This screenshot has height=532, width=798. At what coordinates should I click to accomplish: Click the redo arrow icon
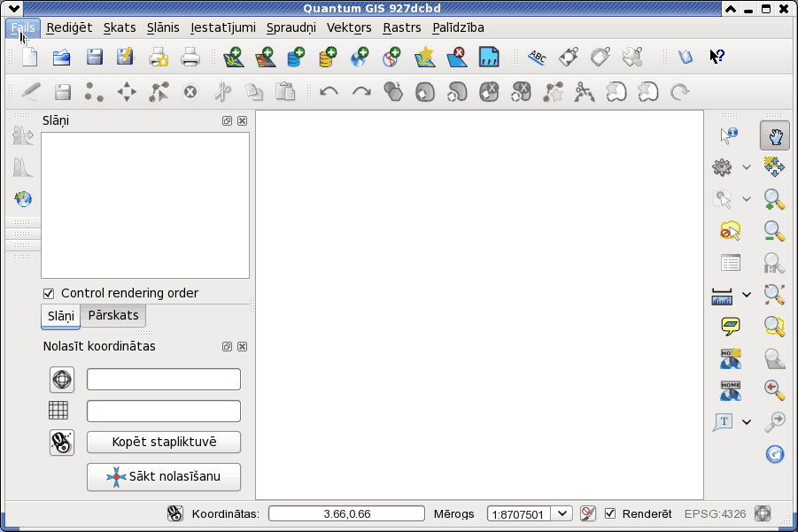pos(361,92)
